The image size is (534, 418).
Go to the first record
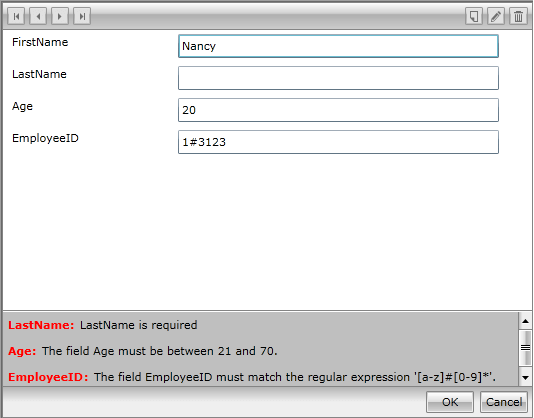click(x=16, y=16)
